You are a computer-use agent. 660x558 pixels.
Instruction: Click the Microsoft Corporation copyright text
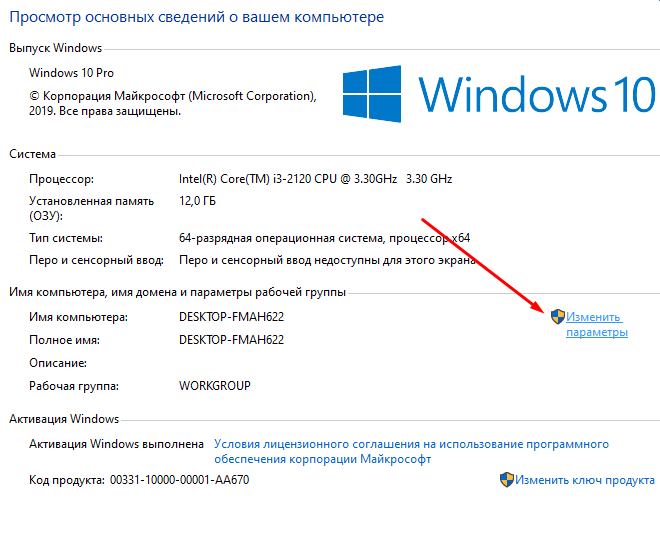[x=173, y=104]
